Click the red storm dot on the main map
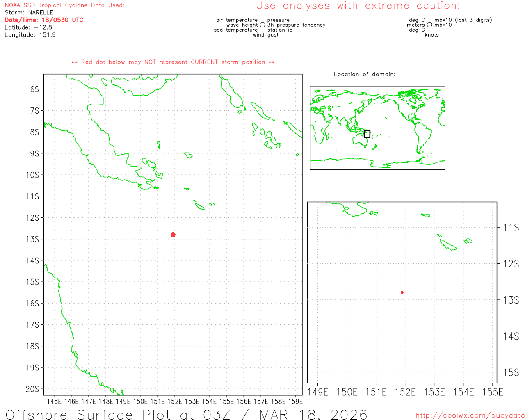This screenshot has height=420, width=525. coord(173,235)
